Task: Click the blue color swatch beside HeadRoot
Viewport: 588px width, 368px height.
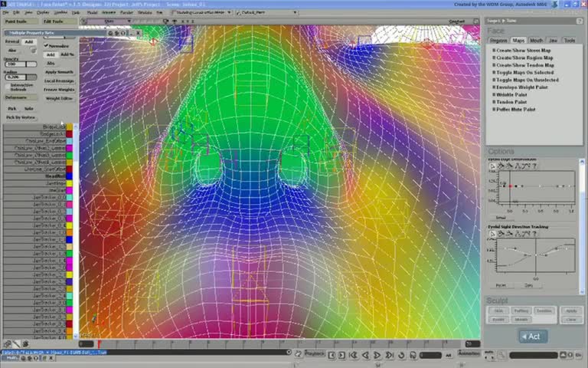Action: click(x=70, y=176)
